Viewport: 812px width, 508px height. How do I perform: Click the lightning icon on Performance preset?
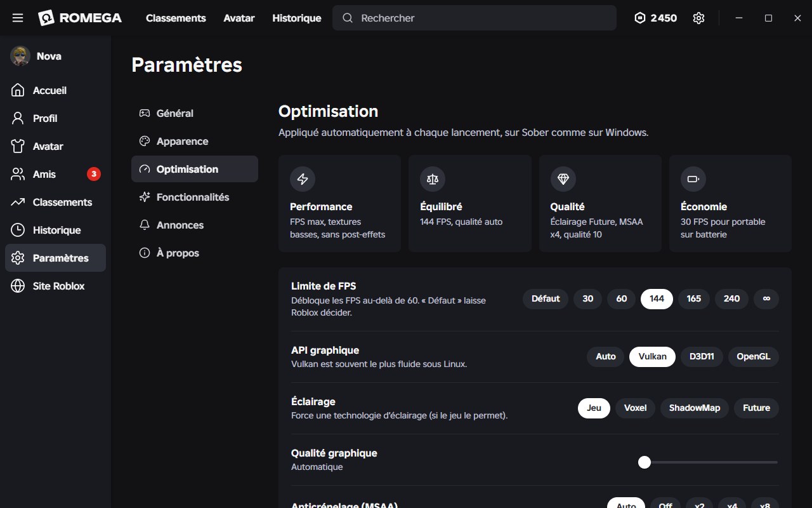click(x=303, y=179)
